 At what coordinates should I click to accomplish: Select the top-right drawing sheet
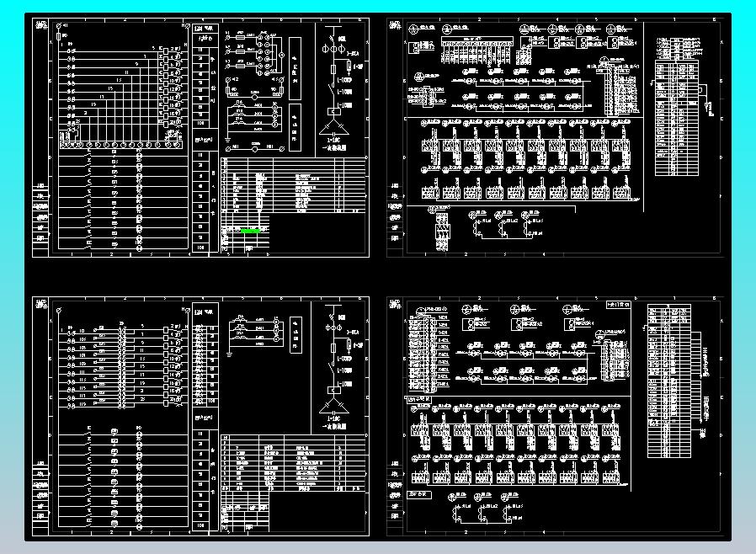tap(554, 136)
